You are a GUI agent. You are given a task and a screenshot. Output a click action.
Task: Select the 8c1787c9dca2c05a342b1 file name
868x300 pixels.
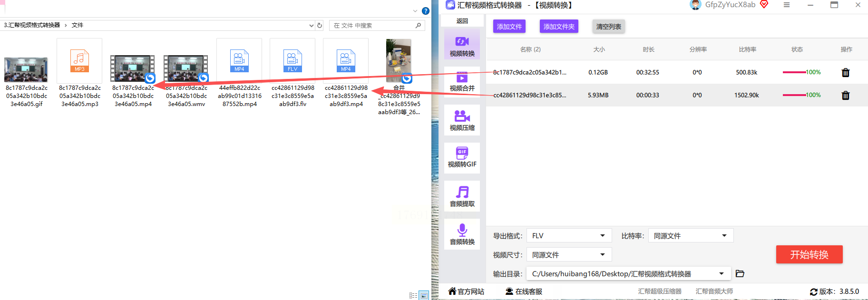[529, 72]
